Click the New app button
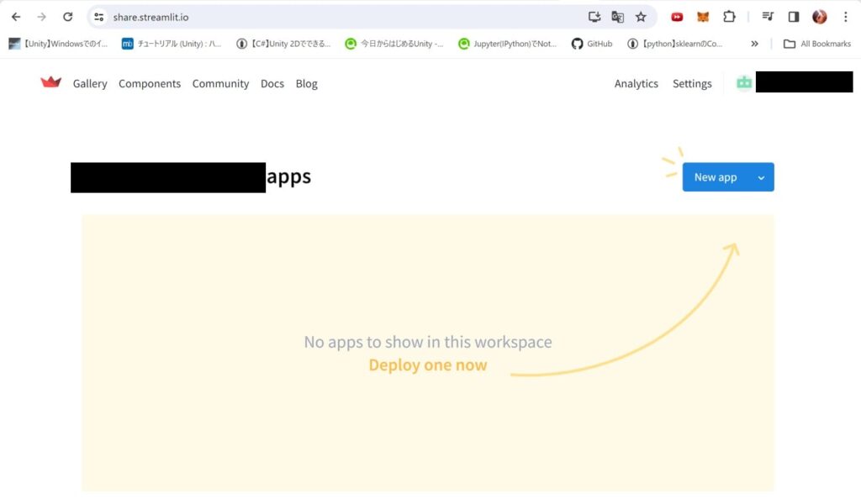The width and height of the screenshot is (861, 504). point(715,177)
